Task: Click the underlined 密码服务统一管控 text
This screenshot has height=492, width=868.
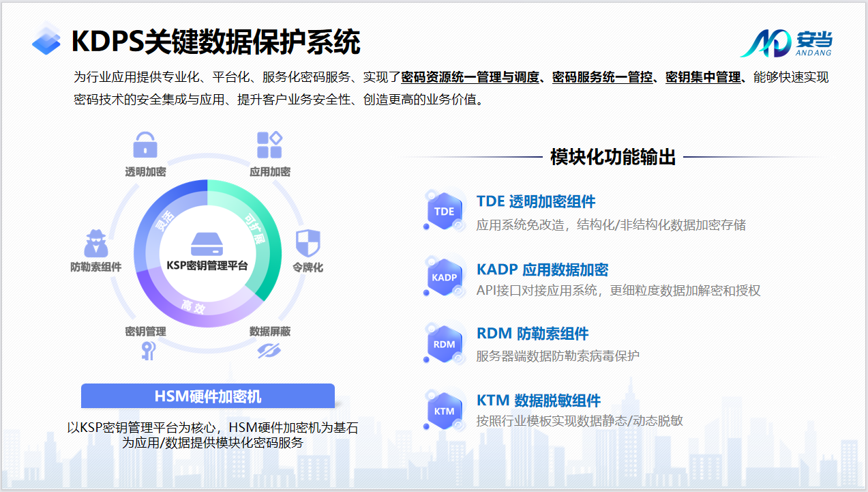Action: click(602, 77)
